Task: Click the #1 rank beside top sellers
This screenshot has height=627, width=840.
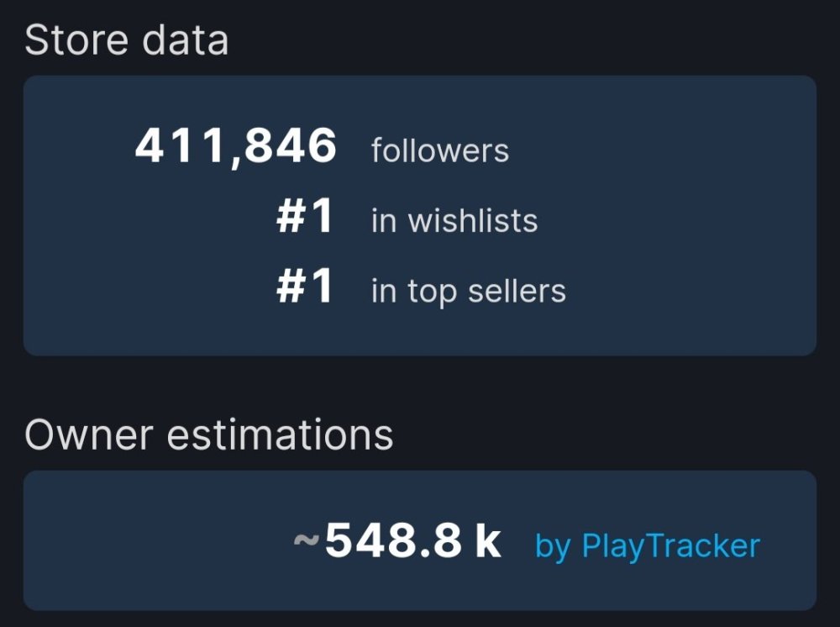Action: pos(305,287)
